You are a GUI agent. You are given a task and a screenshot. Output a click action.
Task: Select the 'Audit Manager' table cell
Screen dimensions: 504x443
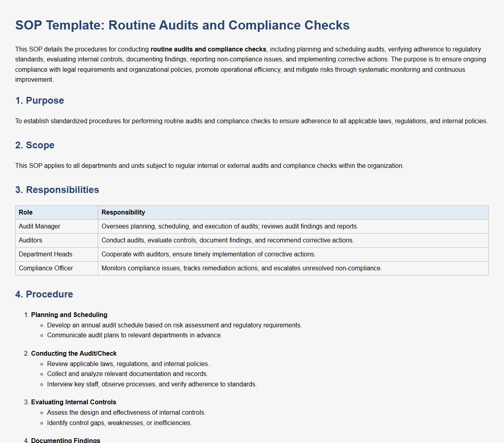(x=40, y=226)
